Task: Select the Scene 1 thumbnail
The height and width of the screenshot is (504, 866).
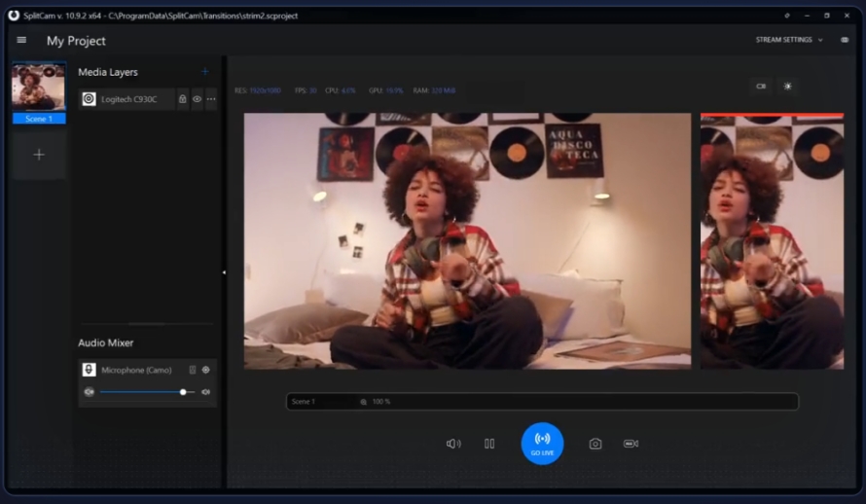Action: [x=39, y=92]
